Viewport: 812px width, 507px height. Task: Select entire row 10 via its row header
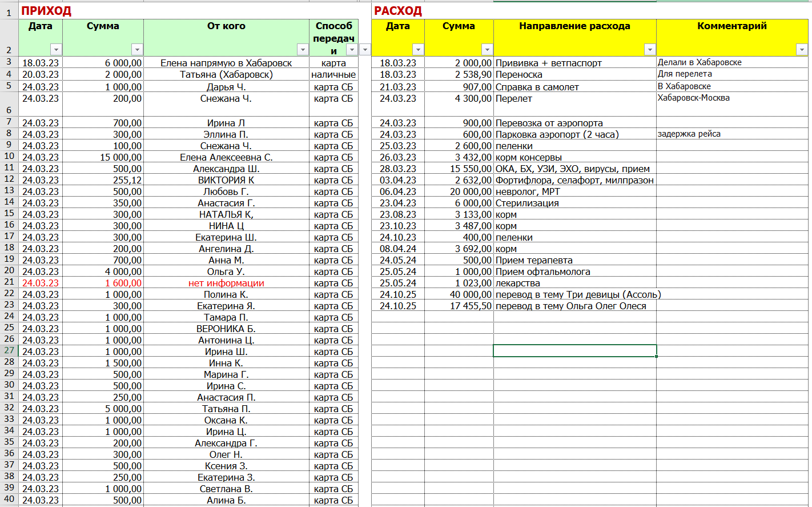click(9, 157)
